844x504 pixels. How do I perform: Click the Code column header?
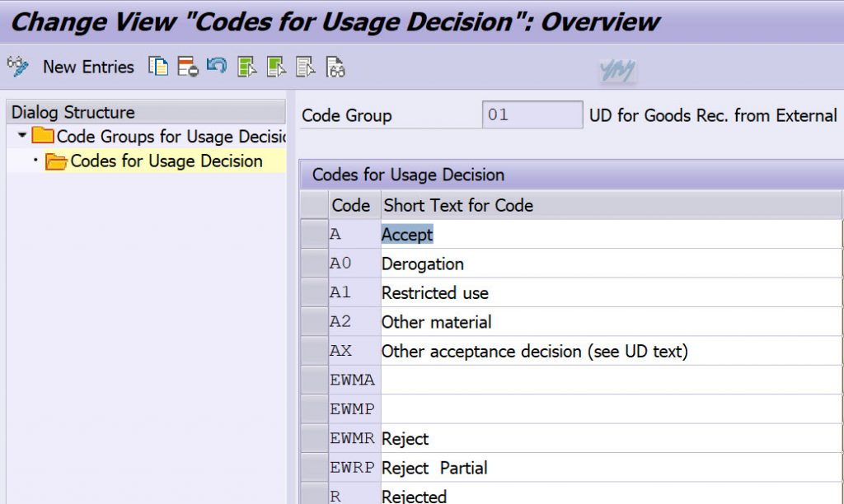point(354,205)
